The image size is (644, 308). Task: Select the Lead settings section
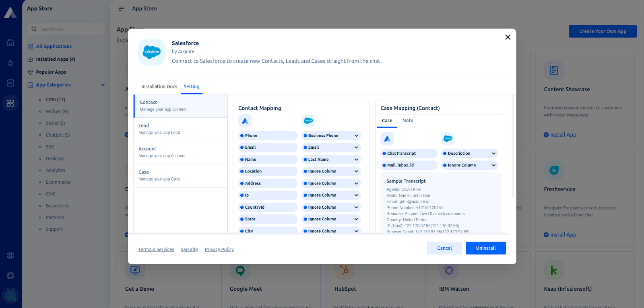[181, 129]
